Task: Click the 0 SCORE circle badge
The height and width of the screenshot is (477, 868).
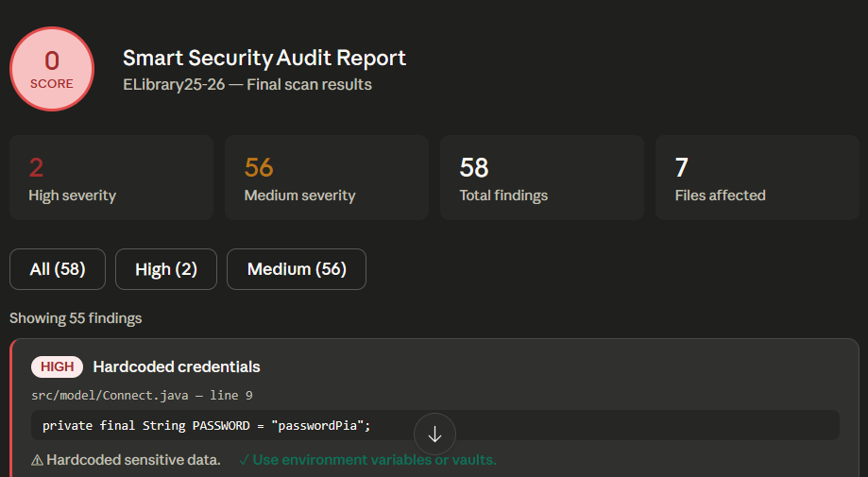Action: tap(52, 69)
